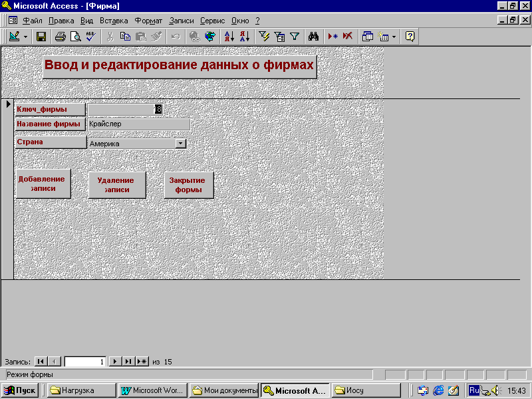The height and width of the screenshot is (399, 532).
Task: Sort ascending icon
Action: pos(229,37)
